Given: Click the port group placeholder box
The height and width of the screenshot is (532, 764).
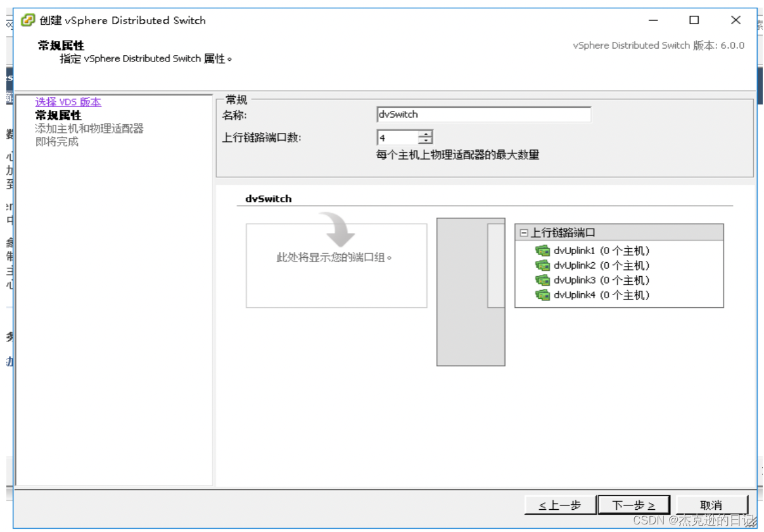Looking at the screenshot, I should point(336,266).
